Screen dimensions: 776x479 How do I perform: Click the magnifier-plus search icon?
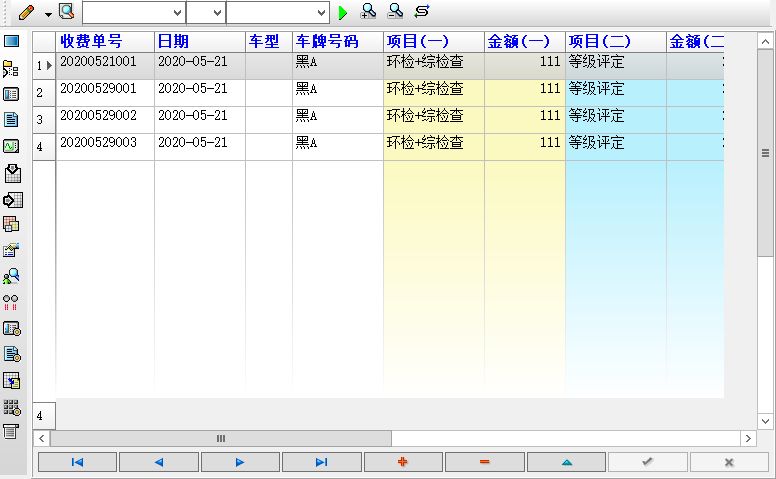click(x=368, y=11)
